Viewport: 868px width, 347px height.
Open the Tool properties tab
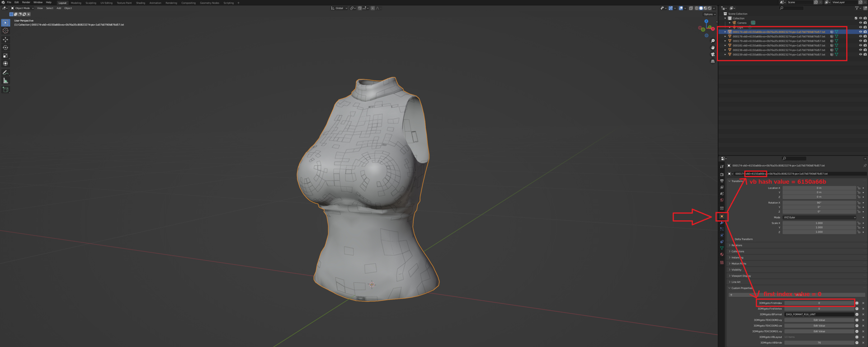tap(722, 166)
